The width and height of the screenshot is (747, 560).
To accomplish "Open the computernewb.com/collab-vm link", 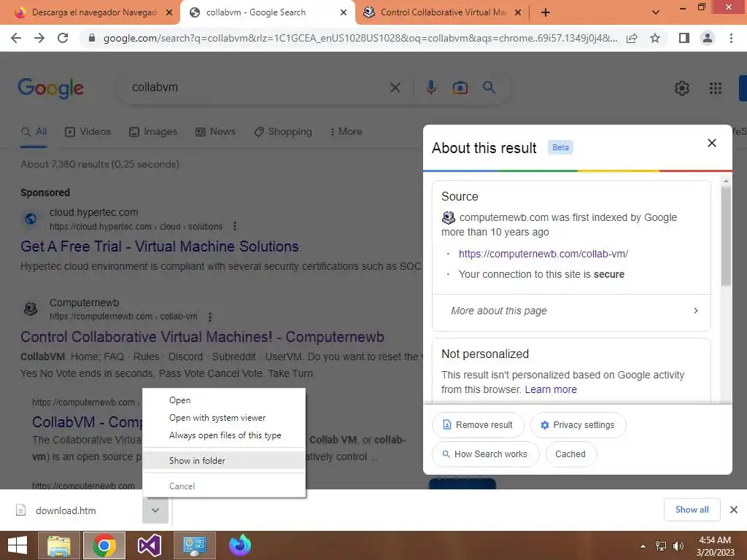I will 543,254.
